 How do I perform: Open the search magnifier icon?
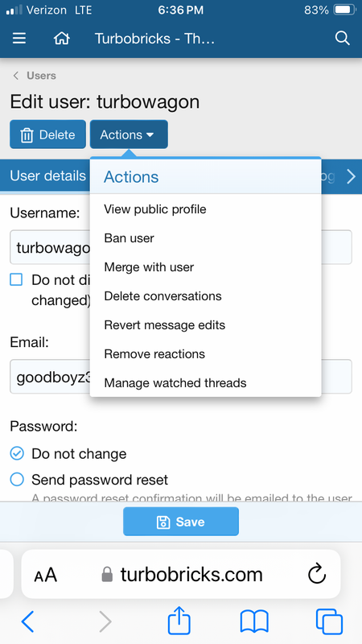[x=343, y=39]
